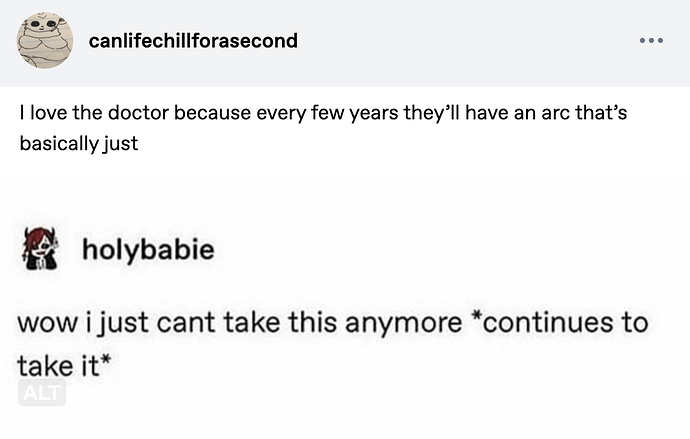Click the "*continues to" phrase in the image
Image resolution: width=690 pixels, height=439 pixels.
(565, 322)
